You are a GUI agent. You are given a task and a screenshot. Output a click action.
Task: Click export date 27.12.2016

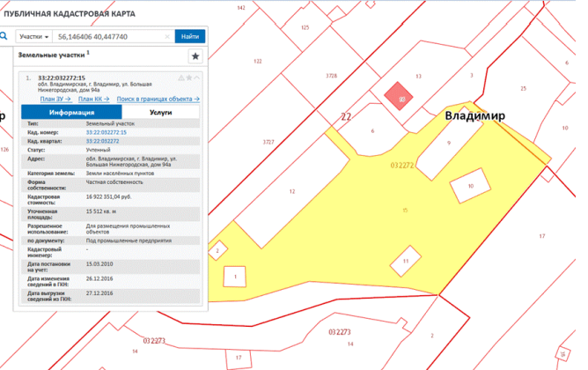tap(99, 293)
